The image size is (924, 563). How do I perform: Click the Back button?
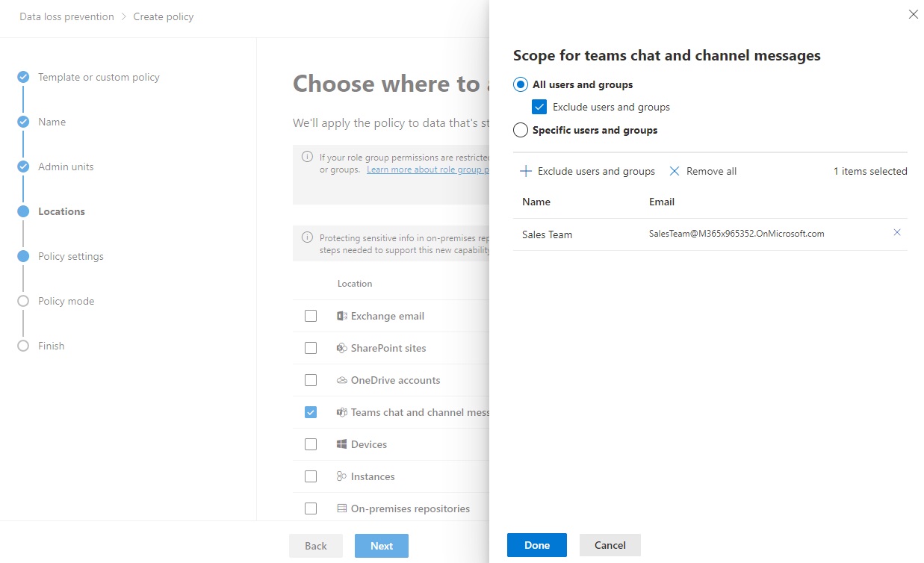tap(316, 546)
